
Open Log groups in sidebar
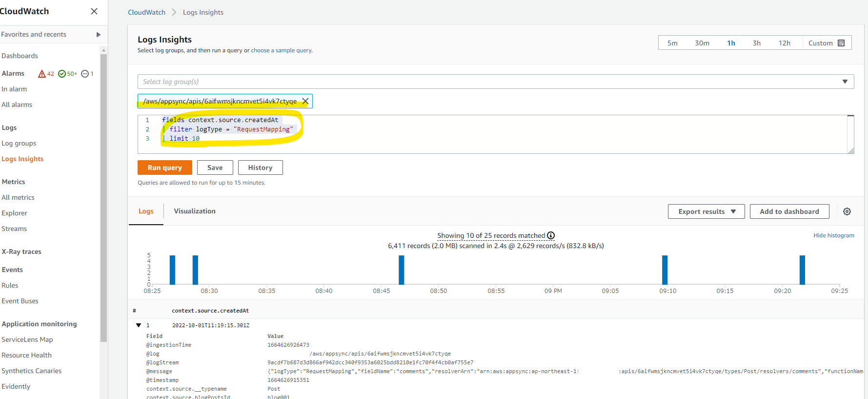pyautogui.click(x=19, y=143)
